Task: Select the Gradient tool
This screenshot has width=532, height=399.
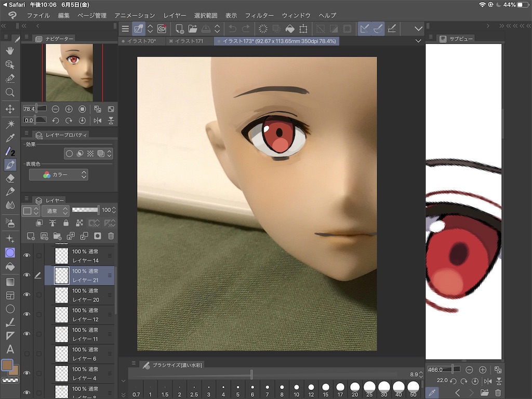Action: pos(10,282)
